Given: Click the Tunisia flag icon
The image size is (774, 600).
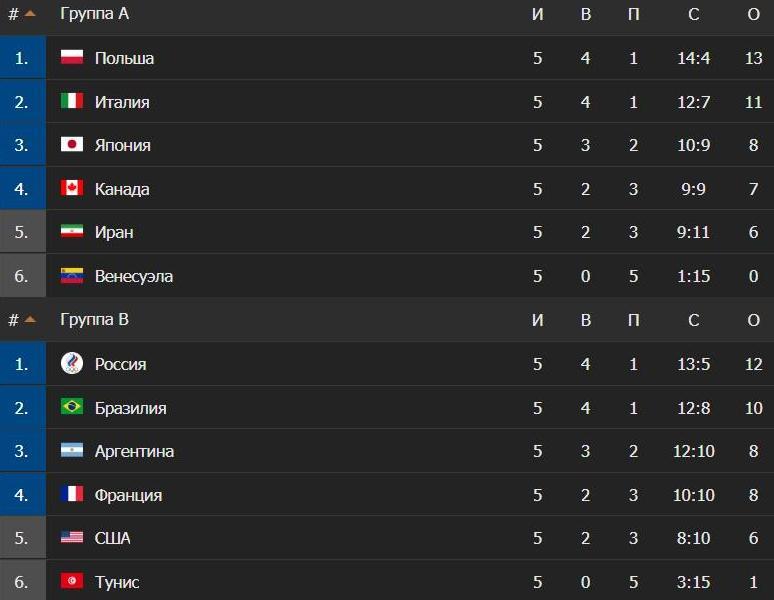Looking at the screenshot, I should [72, 581].
